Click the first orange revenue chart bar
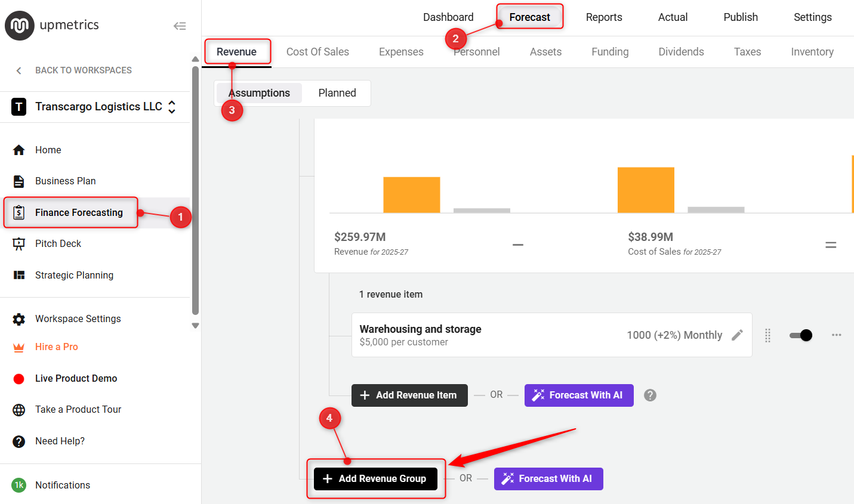 [x=412, y=195]
